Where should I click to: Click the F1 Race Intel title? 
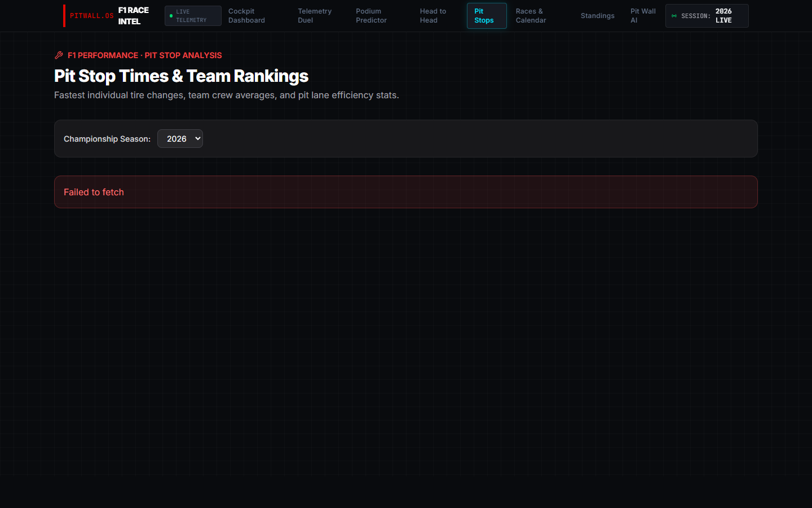coord(134,16)
